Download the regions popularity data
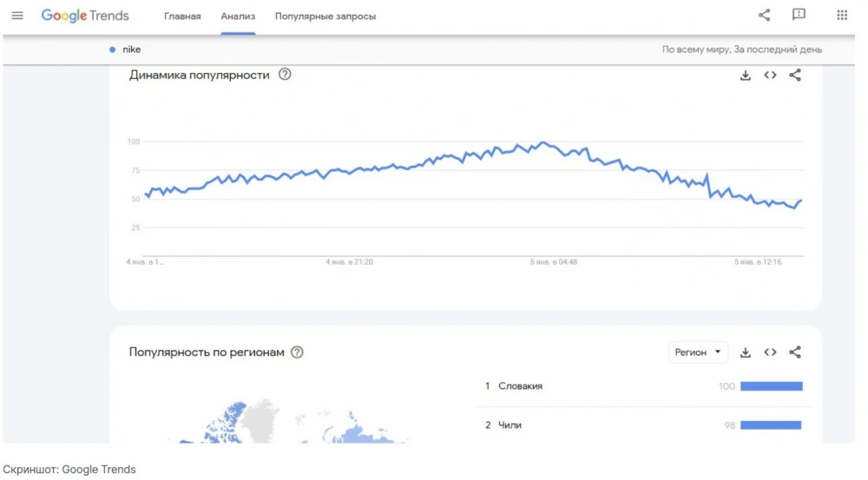 (745, 352)
